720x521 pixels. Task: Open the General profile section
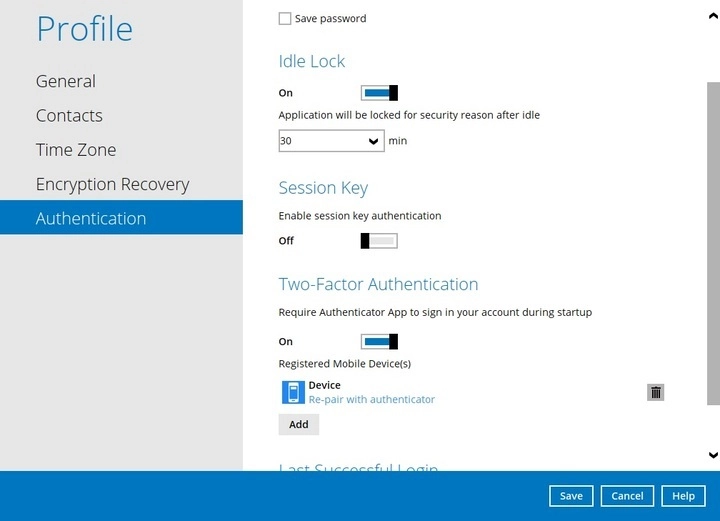[66, 81]
